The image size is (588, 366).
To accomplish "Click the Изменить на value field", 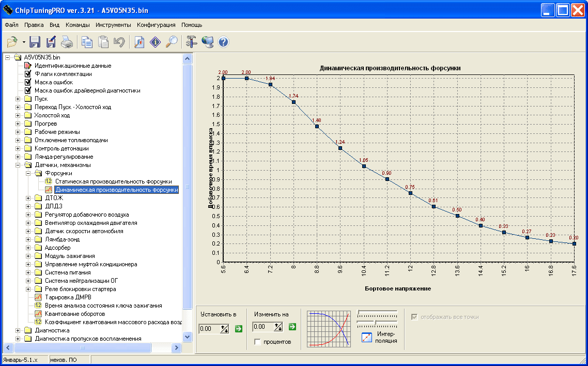I will point(263,327).
